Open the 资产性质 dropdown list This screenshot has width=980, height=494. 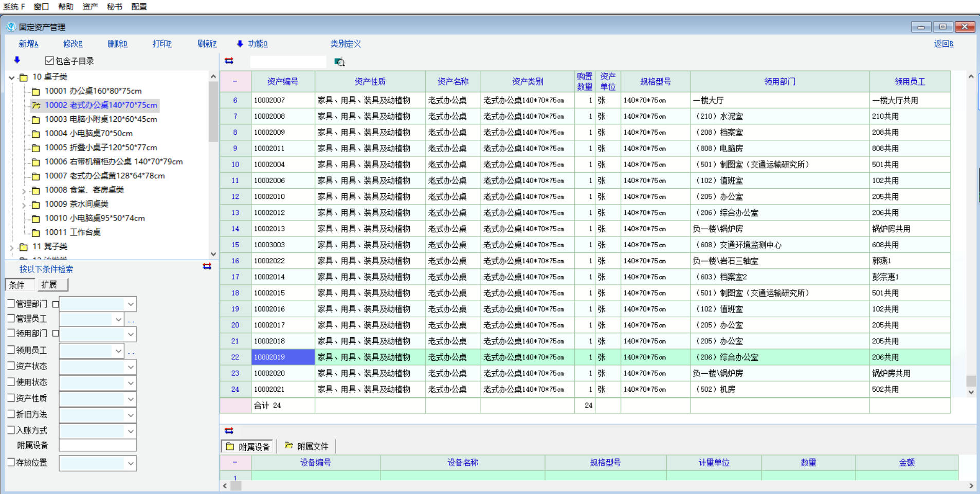[x=131, y=399]
